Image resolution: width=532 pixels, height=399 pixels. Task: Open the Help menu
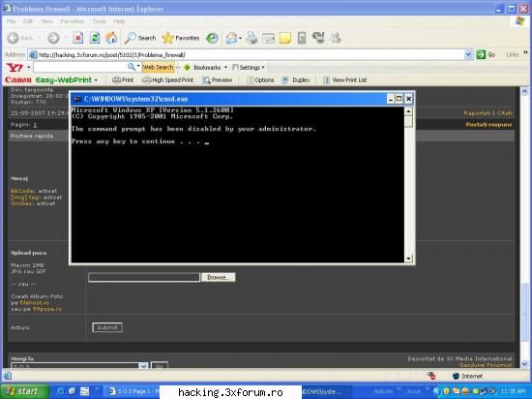pos(119,21)
